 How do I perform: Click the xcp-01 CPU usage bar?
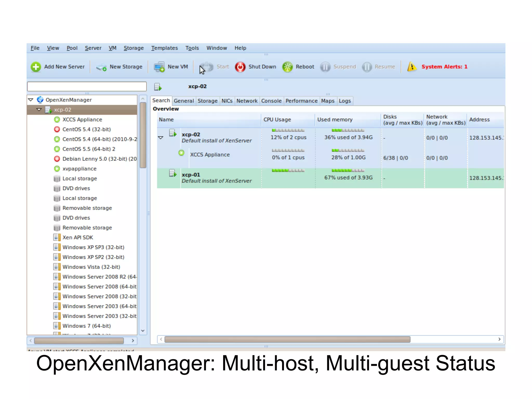pos(288,171)
